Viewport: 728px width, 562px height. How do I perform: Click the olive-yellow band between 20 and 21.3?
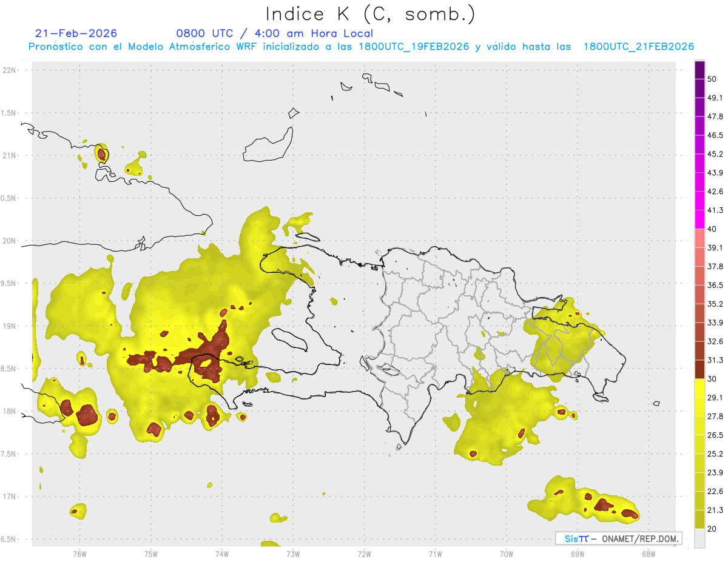point(699,519)
